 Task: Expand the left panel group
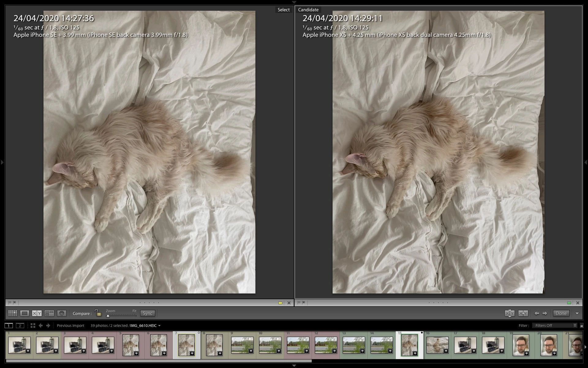[2, 162]
